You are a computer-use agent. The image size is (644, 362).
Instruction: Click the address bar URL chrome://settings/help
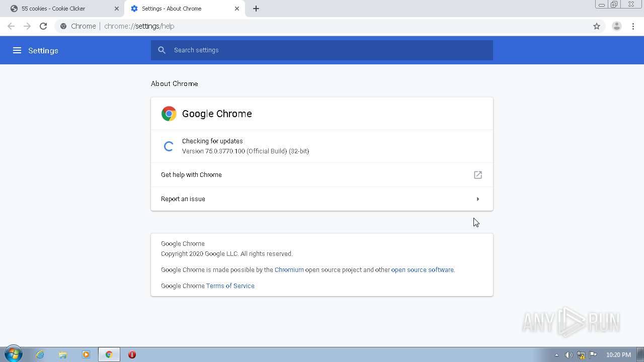(x=139, y=26)
